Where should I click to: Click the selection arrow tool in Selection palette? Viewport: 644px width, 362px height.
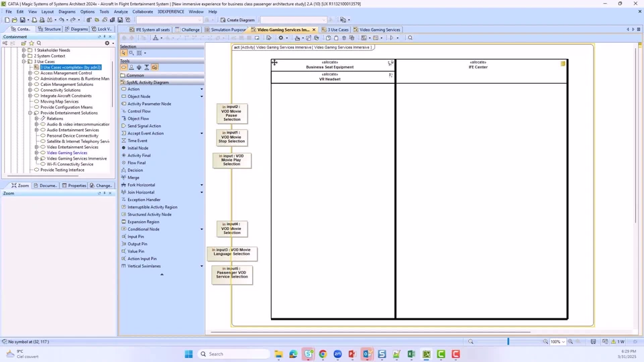(123, 53)
